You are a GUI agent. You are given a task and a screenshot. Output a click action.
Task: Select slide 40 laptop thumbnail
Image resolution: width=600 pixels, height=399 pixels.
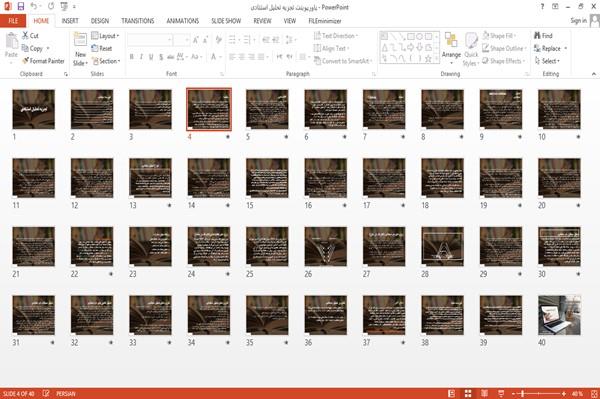point(559,315)
